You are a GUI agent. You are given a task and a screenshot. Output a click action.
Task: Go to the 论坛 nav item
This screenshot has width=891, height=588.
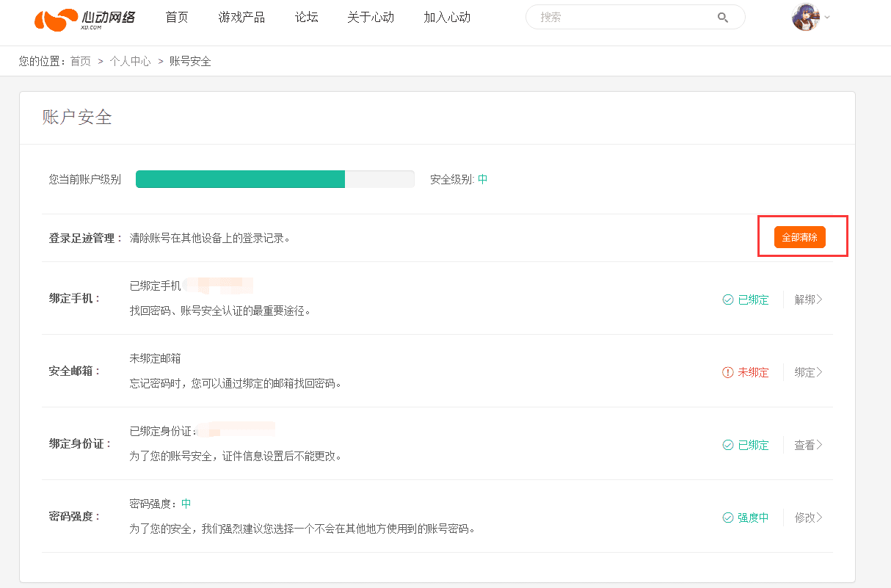coord(306,18)
